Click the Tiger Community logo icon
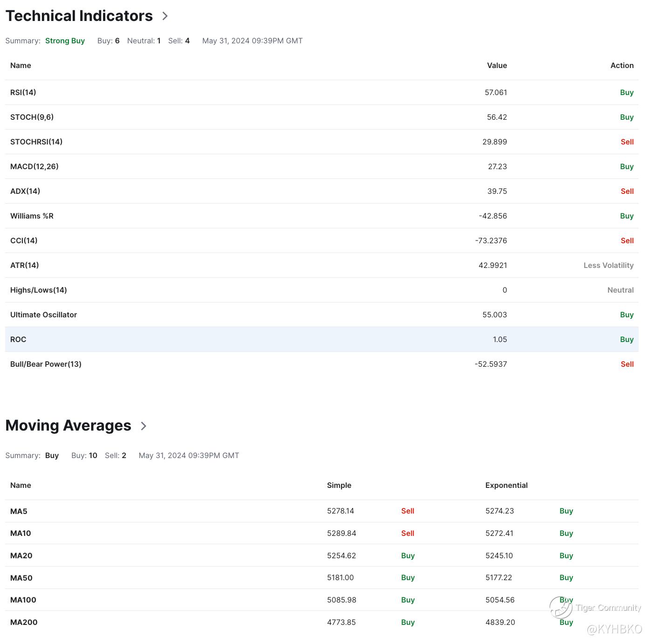 561,607
